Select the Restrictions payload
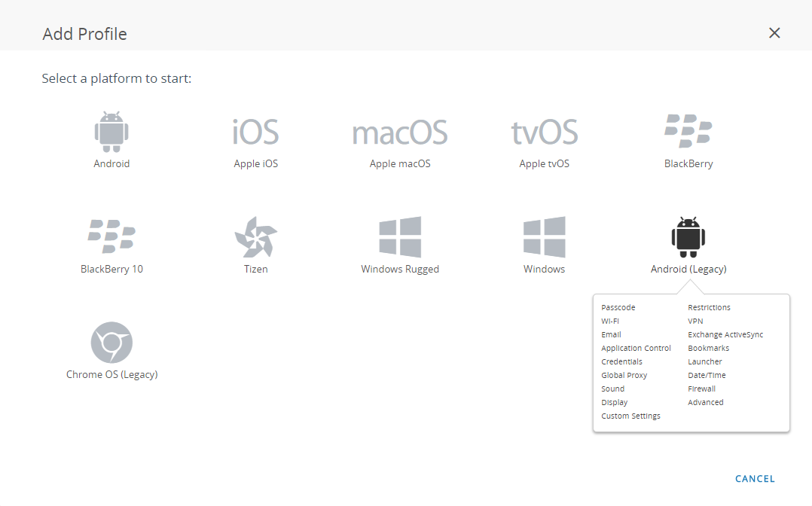This screenshot has height=506, width=812. coord(709,307)
